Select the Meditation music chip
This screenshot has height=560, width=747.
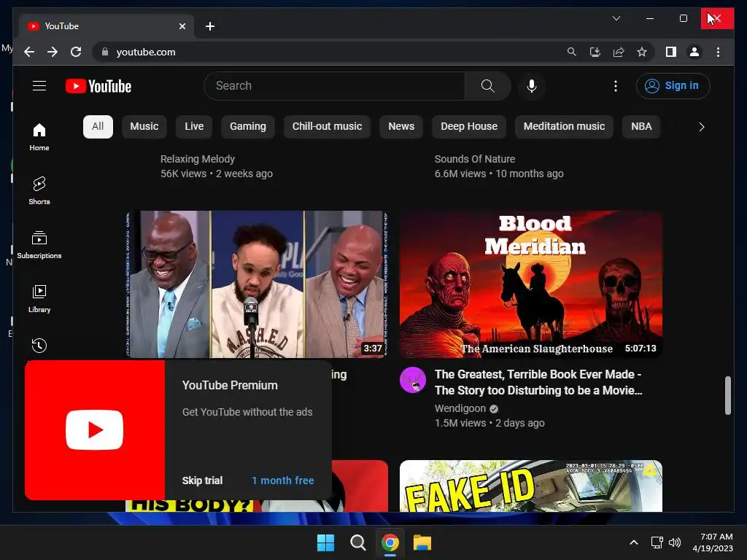click(564, 127)
